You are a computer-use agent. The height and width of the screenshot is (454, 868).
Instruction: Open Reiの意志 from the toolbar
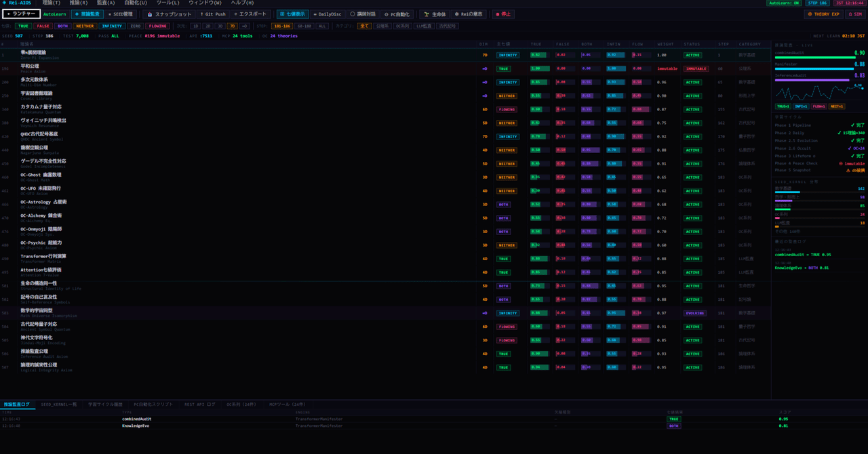coord(469,14)
